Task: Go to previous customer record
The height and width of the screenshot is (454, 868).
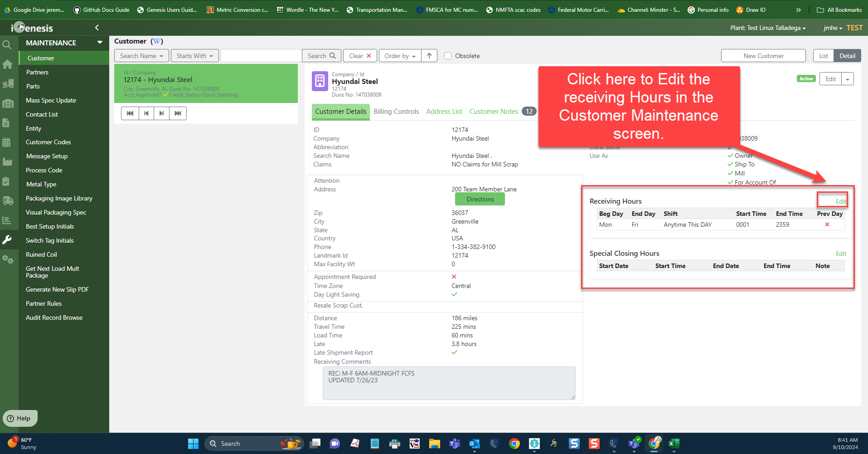Action: (x=146, y=113)
